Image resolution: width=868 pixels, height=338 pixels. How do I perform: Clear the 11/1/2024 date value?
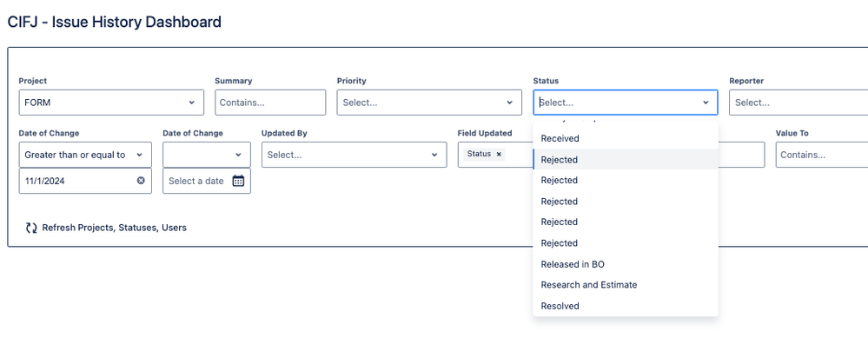click(141, 181)
